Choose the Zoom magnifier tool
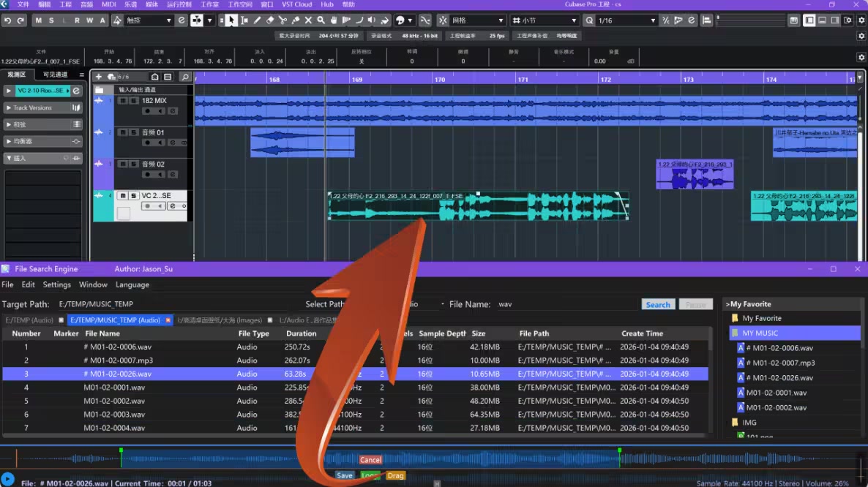The height and width of the screenshot is (487, 868). [x=321, y=20]
